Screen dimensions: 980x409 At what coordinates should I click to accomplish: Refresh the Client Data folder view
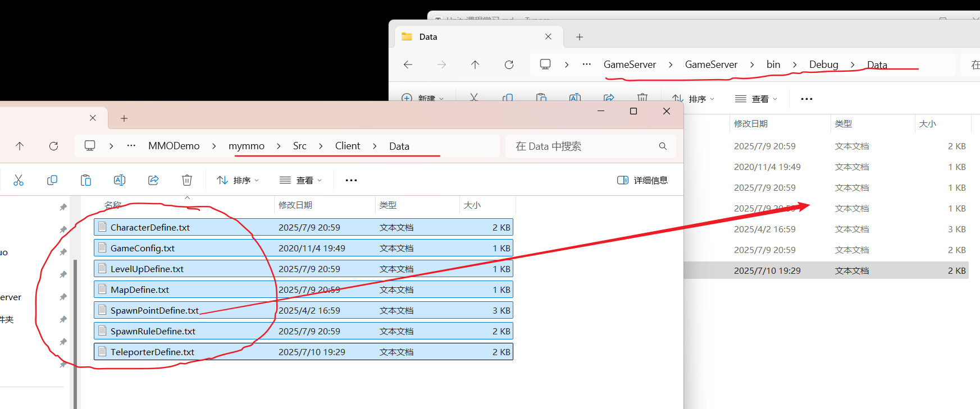pyautogui.click(x=54, y=146)
